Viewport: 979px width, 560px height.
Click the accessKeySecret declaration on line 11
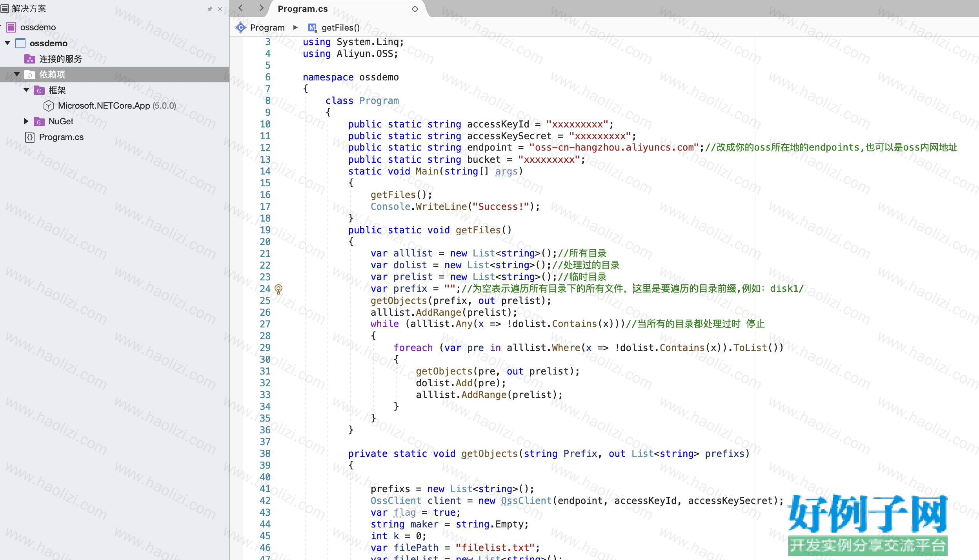[x=492, y=136]
